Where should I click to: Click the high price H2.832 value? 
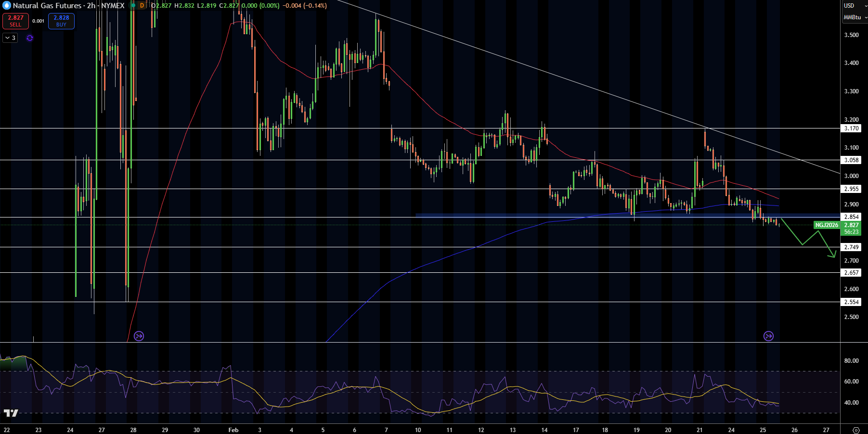(184, 6)
